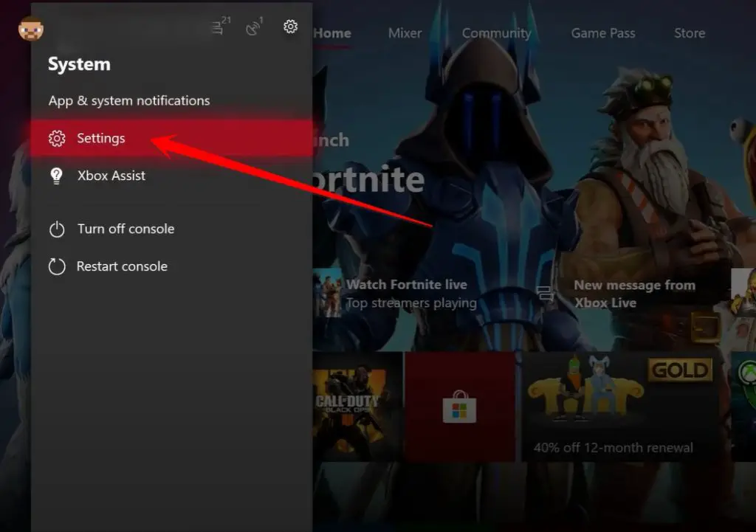Click the circular restart icon
756x532 pixels.
click(57, 266)
